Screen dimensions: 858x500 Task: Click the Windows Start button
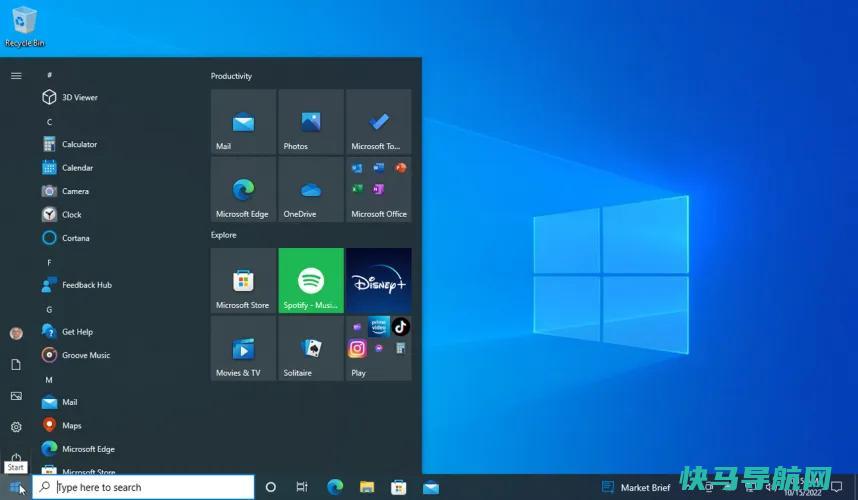(x=16, y=487)
